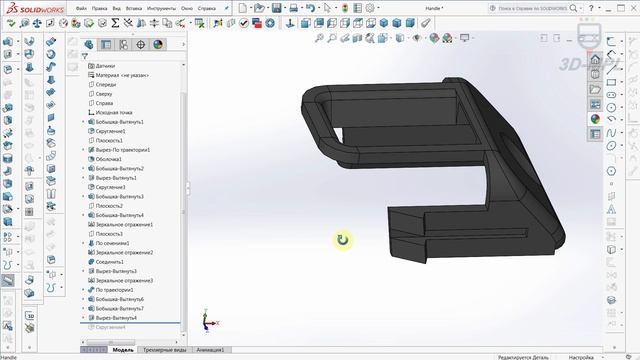The height and width of the screenshot is (360, 640).
Task: Open the ConfigurationManager tab icon
Action: 123,44
